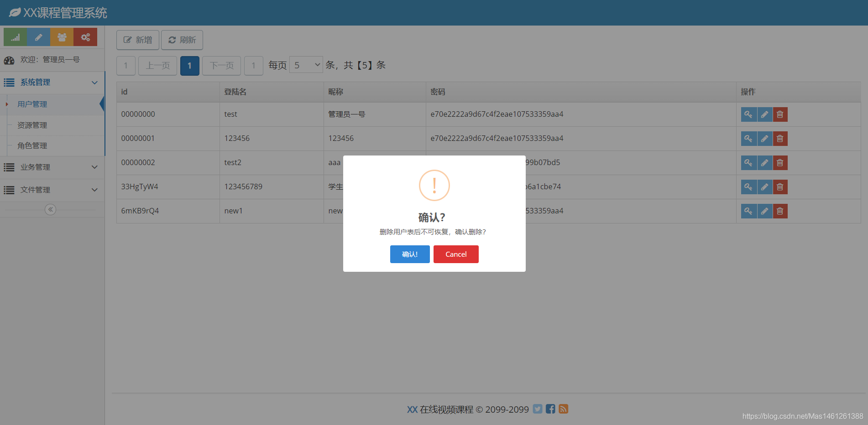Click the first-page button before 上一页
Viewport: 868px width, 425px height.
[x=126, y=66]
